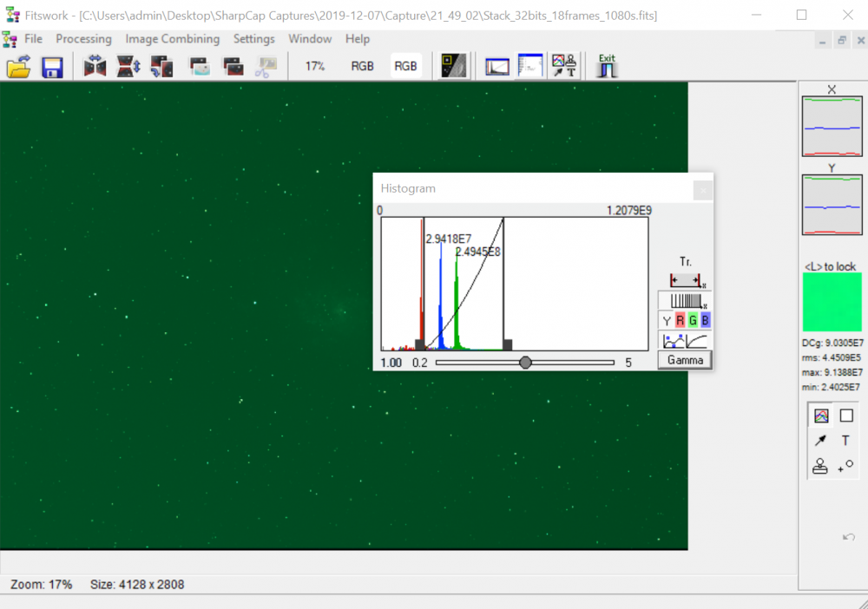Open the Processing menu

tap(83, 39)
